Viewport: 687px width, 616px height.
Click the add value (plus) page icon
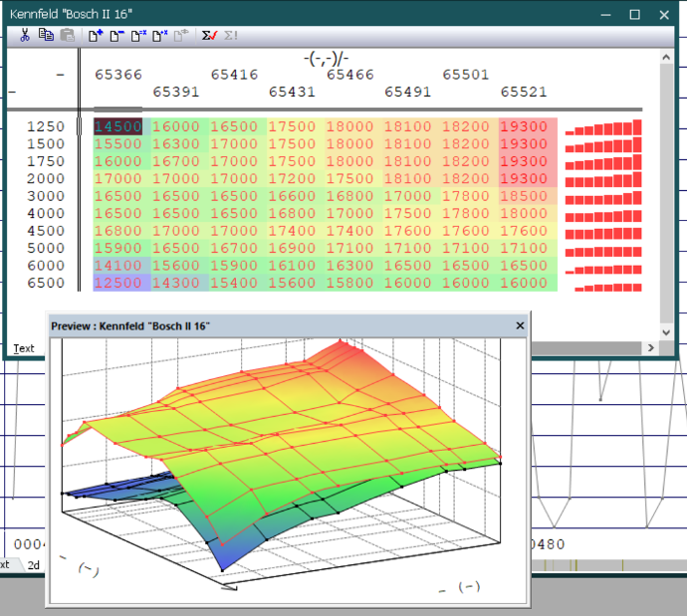click(x=96, y=36)
